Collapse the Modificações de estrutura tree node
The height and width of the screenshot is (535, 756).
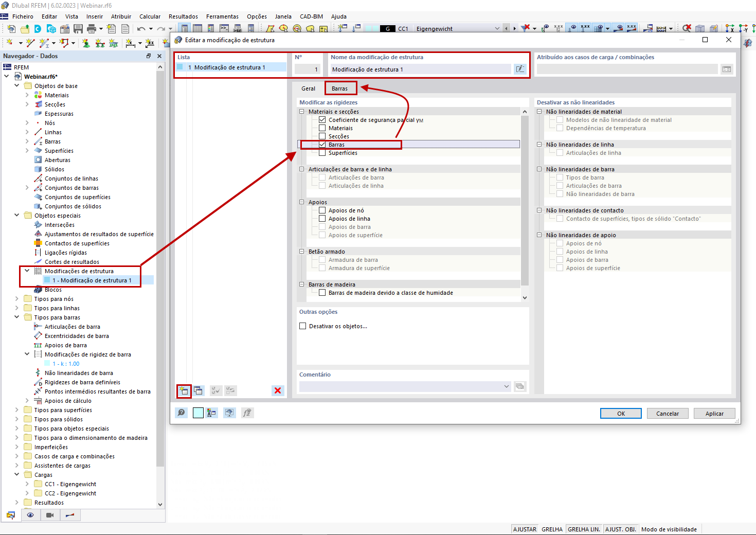point(27,271)
